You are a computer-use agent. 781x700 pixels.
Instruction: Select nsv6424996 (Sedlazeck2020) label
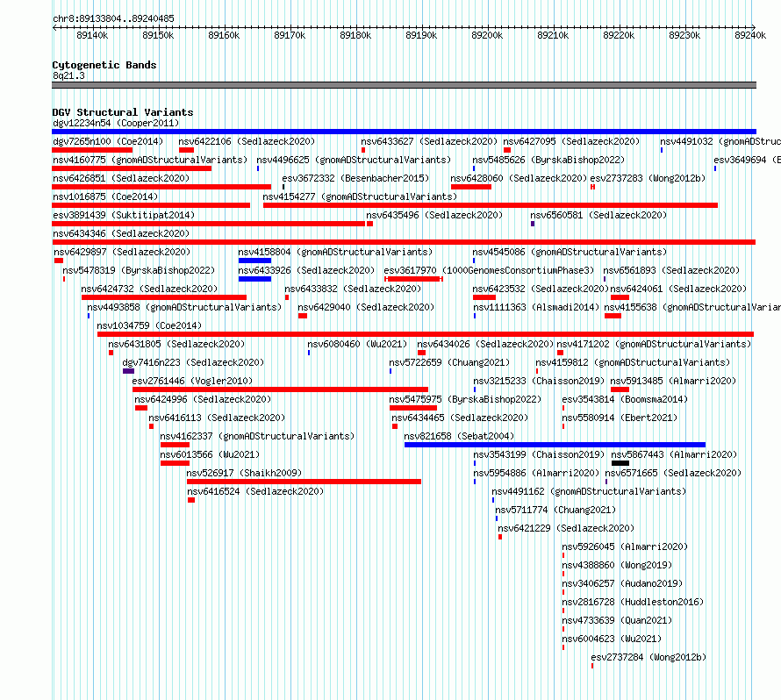pyautogui.click(x=203, y=399)
